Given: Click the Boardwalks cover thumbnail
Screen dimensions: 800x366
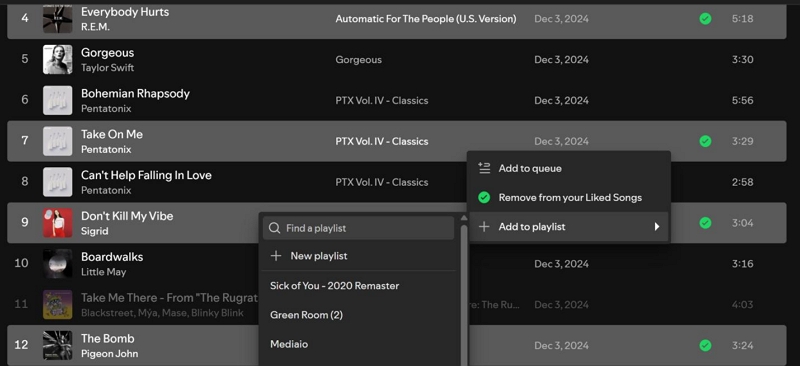Looking at the screenshot, I should [58, 264].
